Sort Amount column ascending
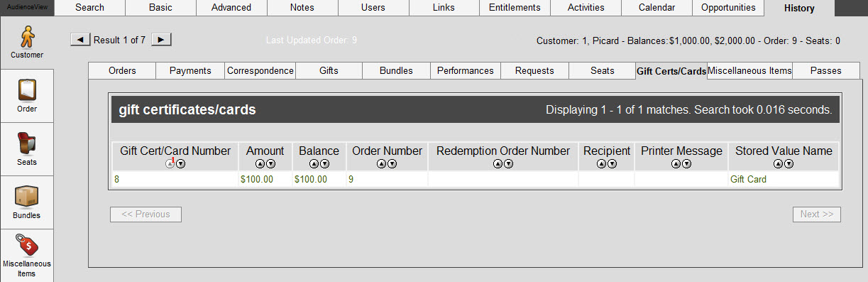Viewport: 868px width, 282px height. [260, 164]
